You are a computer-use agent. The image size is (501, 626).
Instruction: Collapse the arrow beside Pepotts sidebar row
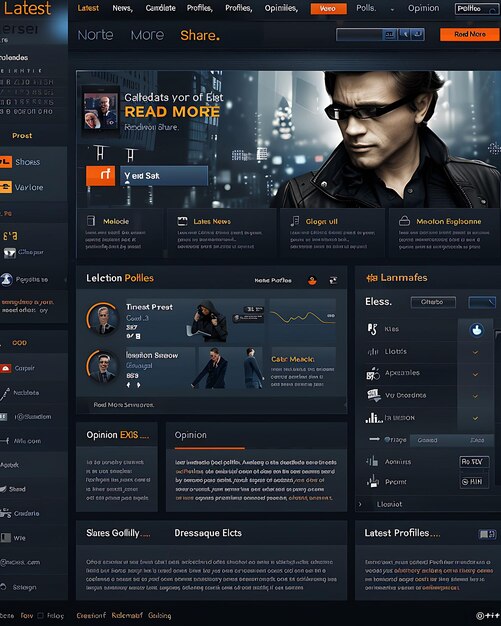pos(65,280)
